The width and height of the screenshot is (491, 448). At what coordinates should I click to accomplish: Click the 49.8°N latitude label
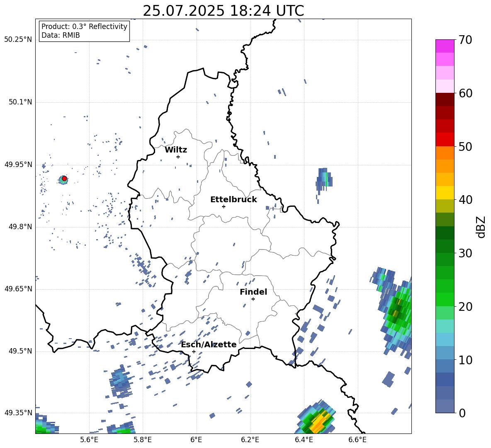(20, 227)
